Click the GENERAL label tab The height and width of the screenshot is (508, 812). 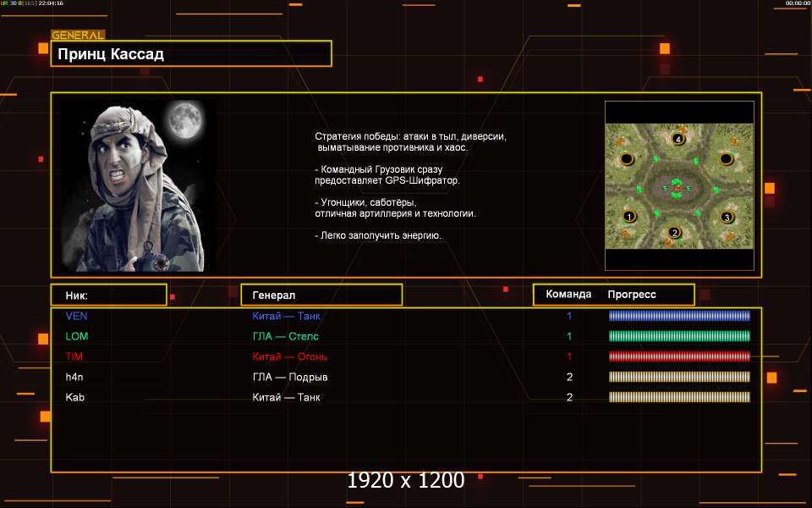(x=78, y=36)
